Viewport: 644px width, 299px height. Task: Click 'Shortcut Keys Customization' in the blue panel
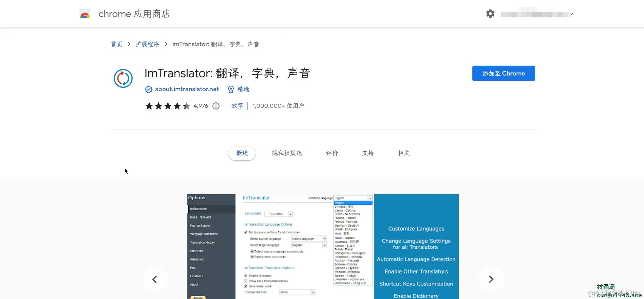coord(416,284)
